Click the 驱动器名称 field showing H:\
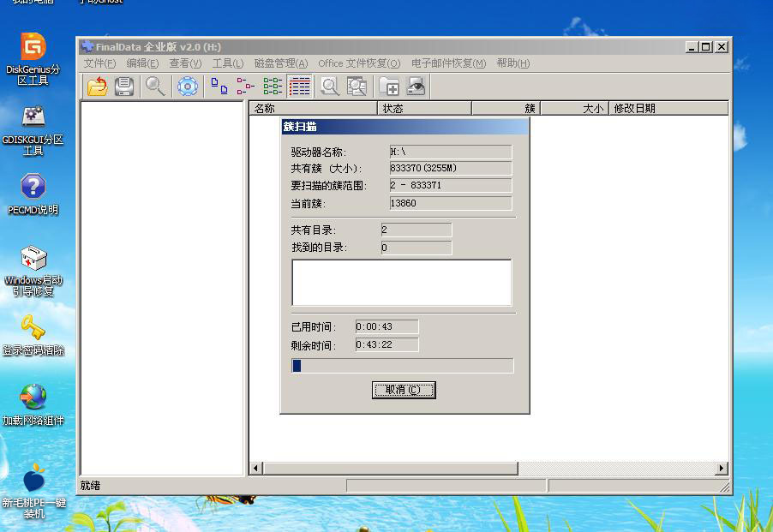773x532 pixels. (x=451, y=152)
